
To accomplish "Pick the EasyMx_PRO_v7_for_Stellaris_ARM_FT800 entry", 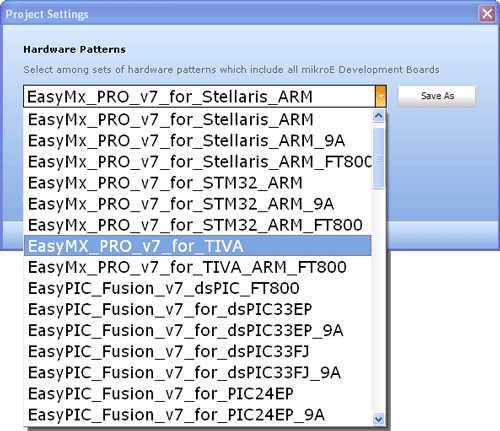I will [198, 162].
